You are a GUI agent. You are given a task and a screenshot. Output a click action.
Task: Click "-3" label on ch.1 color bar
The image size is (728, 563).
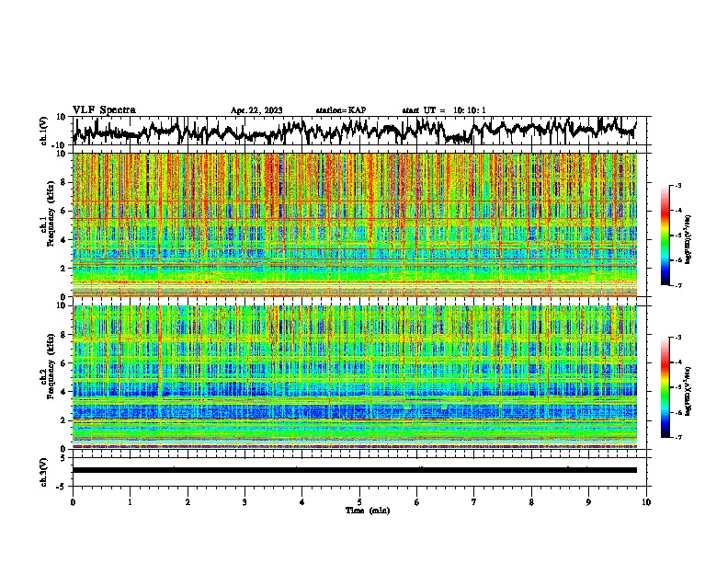(677, 185)
